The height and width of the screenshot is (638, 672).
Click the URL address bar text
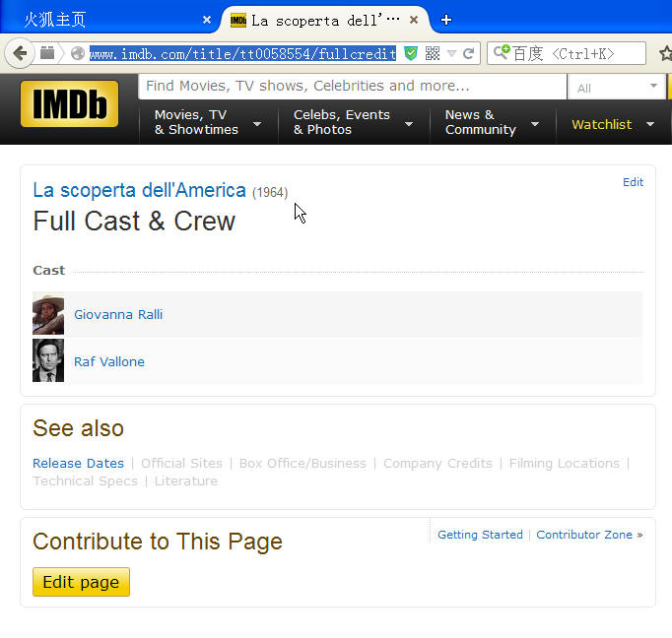pyautogui.click(x=242, y=53)
